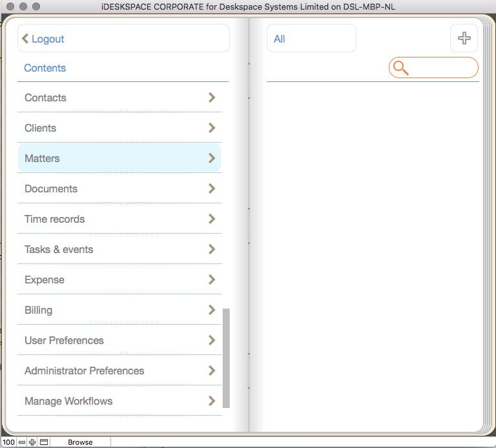Click the contents list scrollbar

click(x=226, y=358)
